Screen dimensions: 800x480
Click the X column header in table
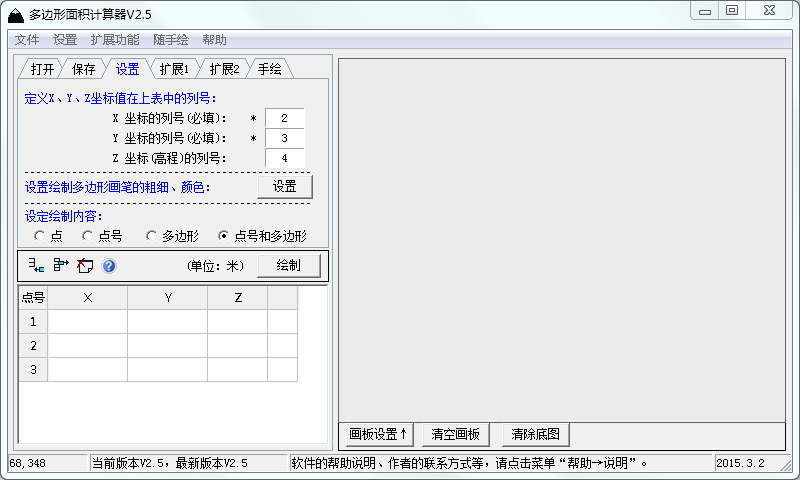click(x=88, y=298)
